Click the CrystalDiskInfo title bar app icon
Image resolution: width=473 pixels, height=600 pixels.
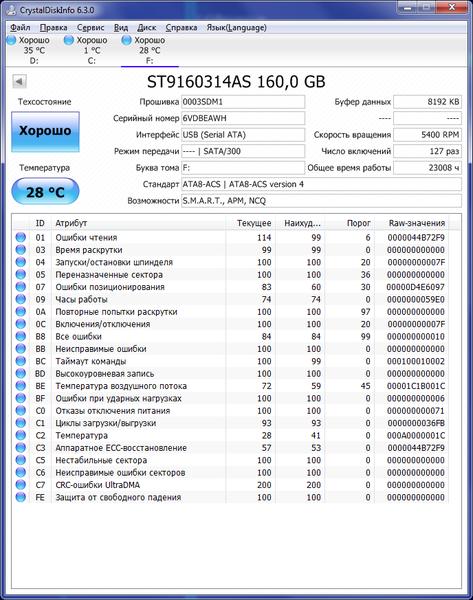[x=11, y=9]
